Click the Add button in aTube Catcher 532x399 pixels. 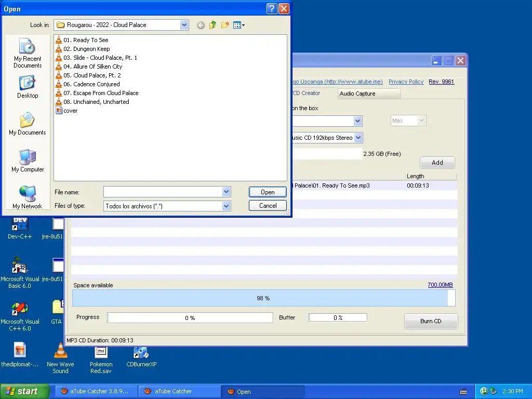click(x=437, y=163)
